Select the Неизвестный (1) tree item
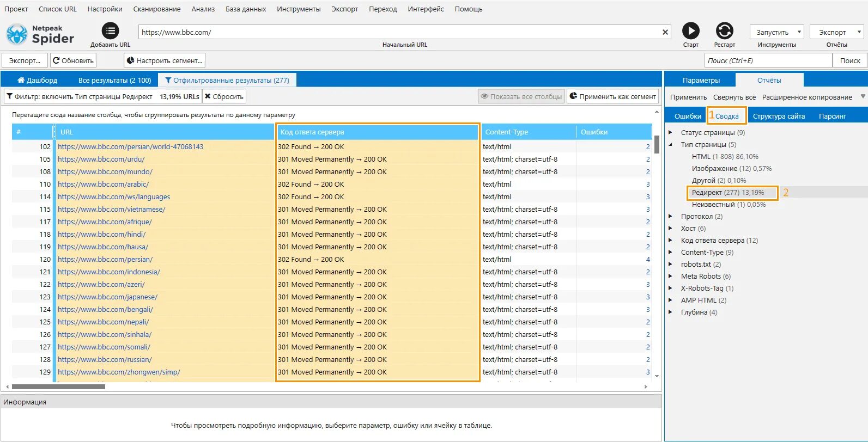This screenshot has height=442, width=868. click(729, 204)
